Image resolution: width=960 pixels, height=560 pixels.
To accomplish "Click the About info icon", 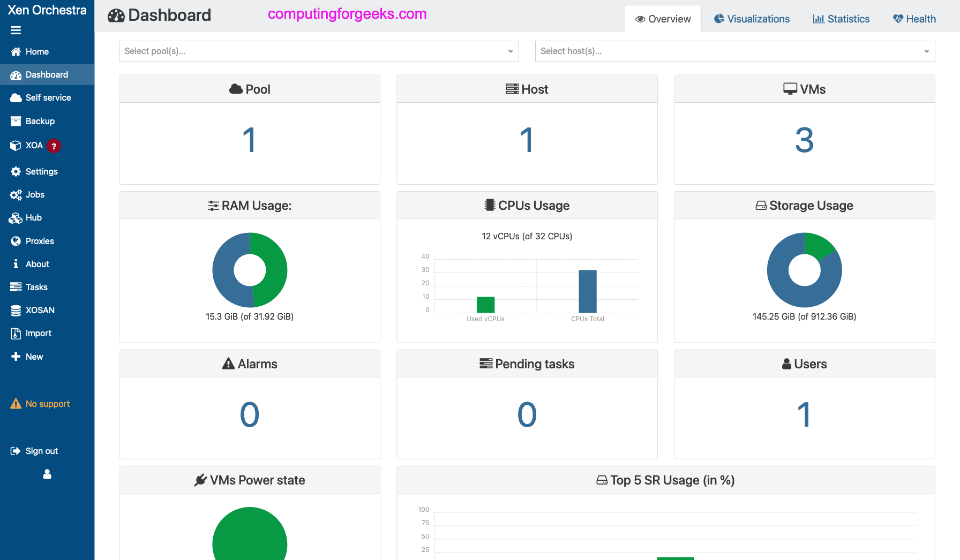I will [16, 264].
